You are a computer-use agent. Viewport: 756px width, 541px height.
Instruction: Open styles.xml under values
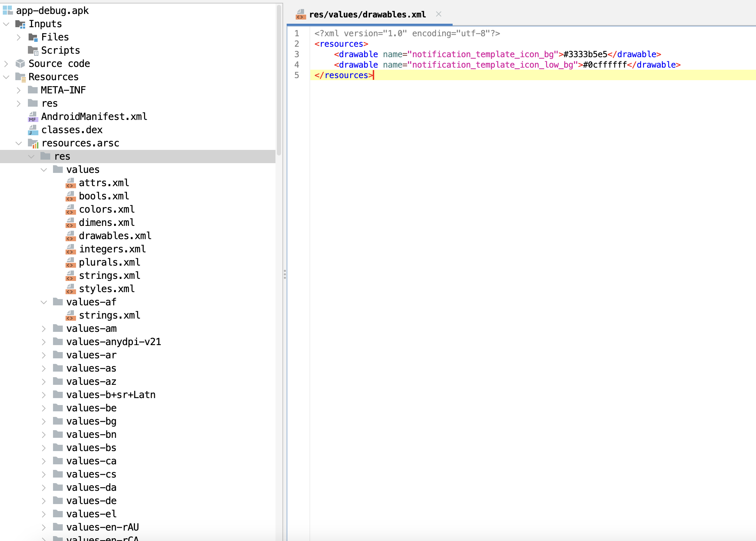coord(106,289)
